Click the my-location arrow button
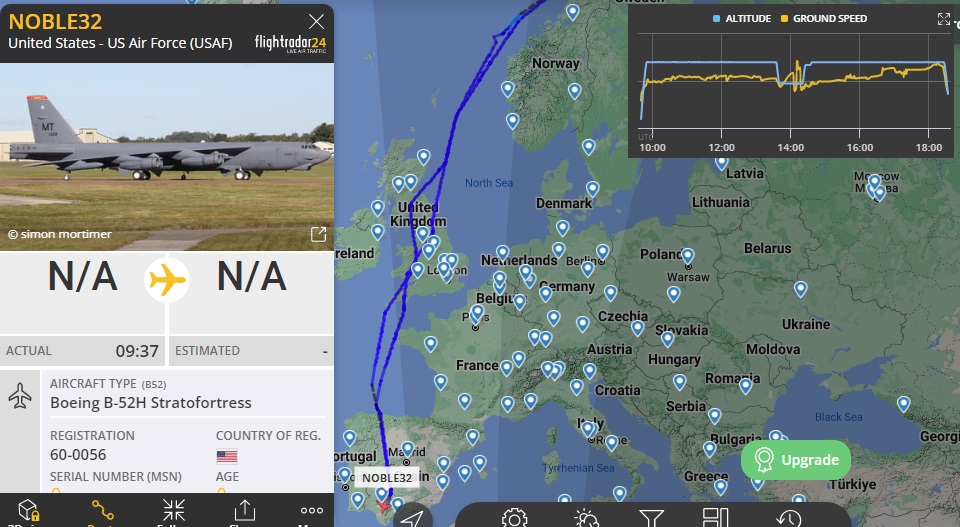The image size is (960, 527). 412,518
